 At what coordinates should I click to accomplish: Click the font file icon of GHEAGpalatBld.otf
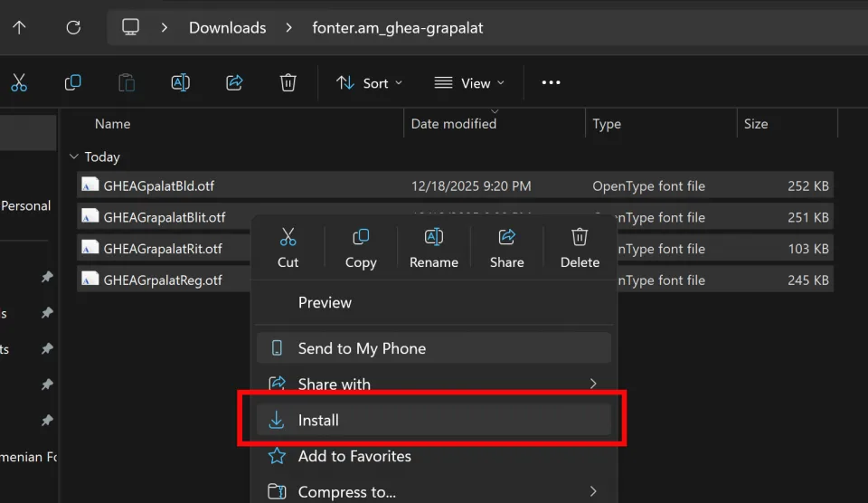(x=90, y=185)
